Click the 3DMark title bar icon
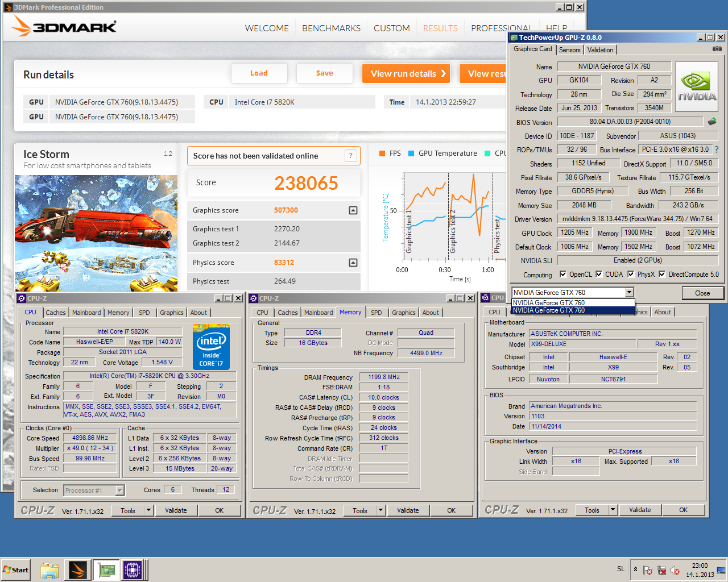728x582 pixels. (x=8, y=7)
